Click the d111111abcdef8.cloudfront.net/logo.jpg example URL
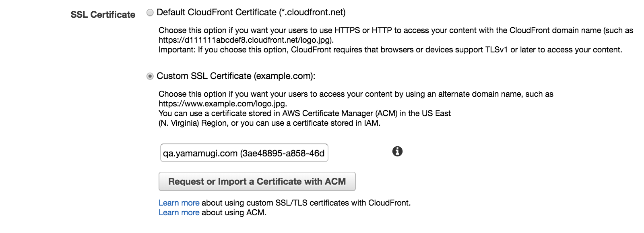This screenshot has height=233, width=644. point(246,40)
